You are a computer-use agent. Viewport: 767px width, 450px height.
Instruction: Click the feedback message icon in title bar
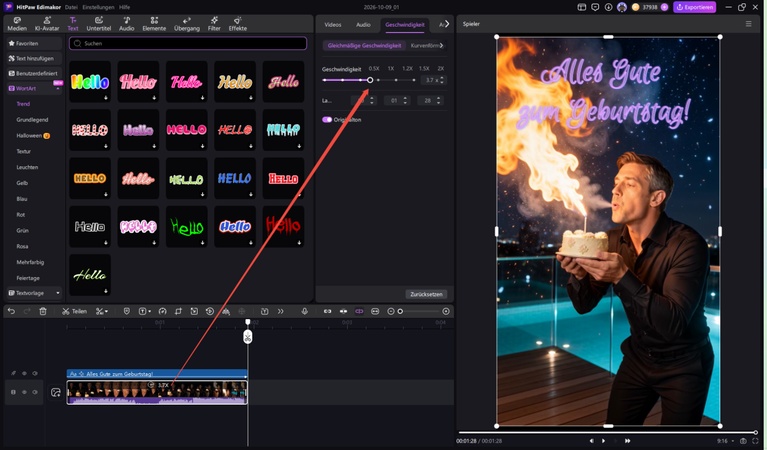(x=595, y=7)
